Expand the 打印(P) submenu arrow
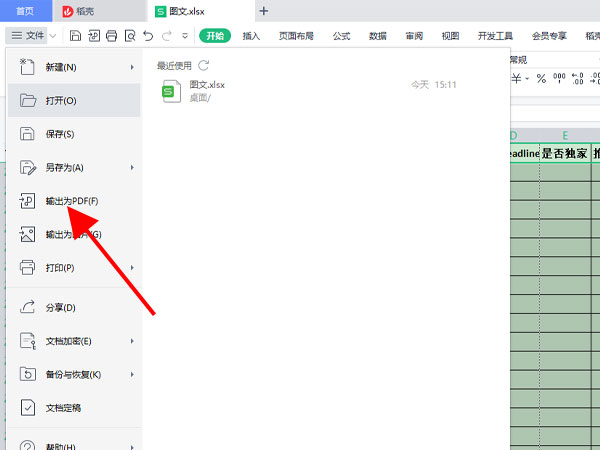 [132, 268]
